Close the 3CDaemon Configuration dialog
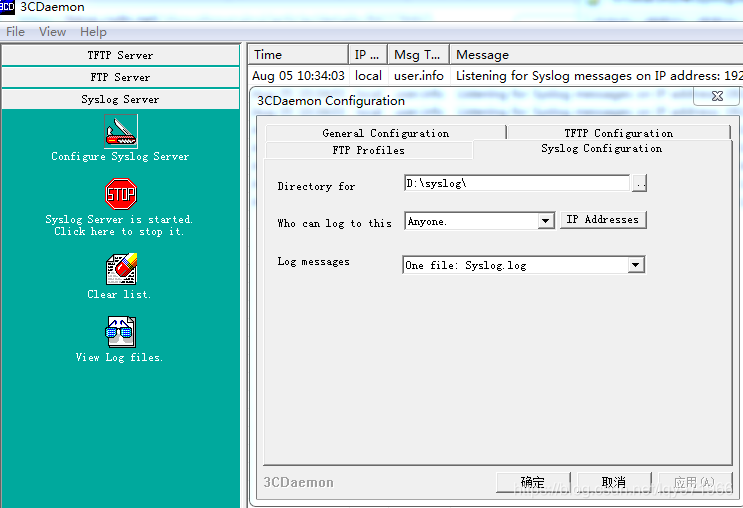Screen dimensions: 743x508 pos(717,96)
